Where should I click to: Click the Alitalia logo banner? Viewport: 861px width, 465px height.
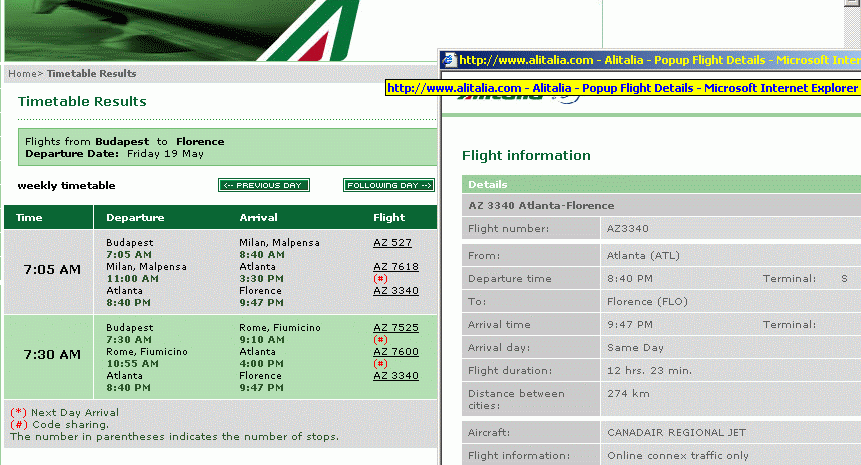tap(181, 30)
